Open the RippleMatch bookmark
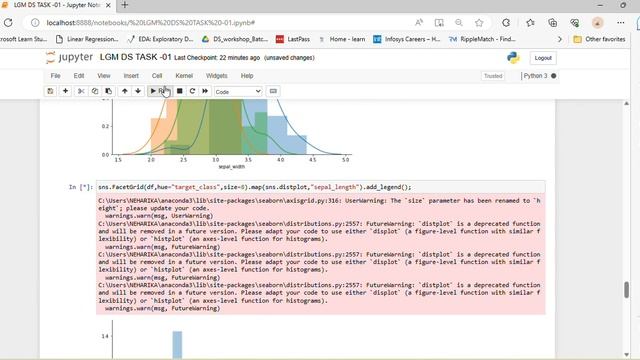 point(482,39)
